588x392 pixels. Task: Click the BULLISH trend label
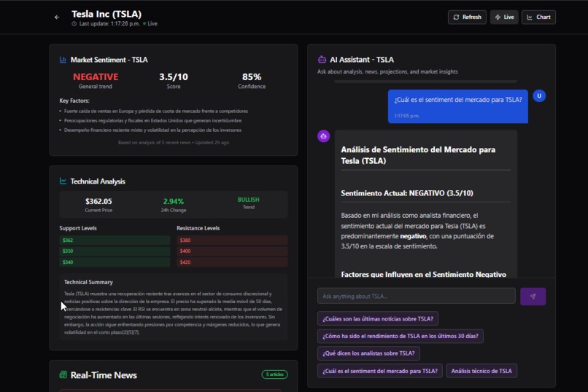point(248,200)
